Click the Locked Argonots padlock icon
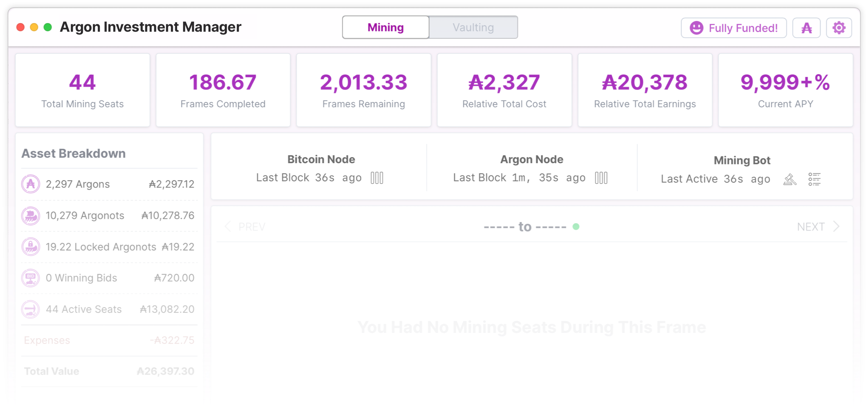 [x=31, y=247]
